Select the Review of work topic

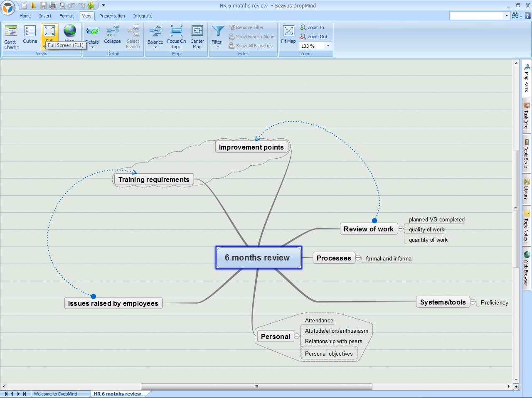click(x=369, y=229)
